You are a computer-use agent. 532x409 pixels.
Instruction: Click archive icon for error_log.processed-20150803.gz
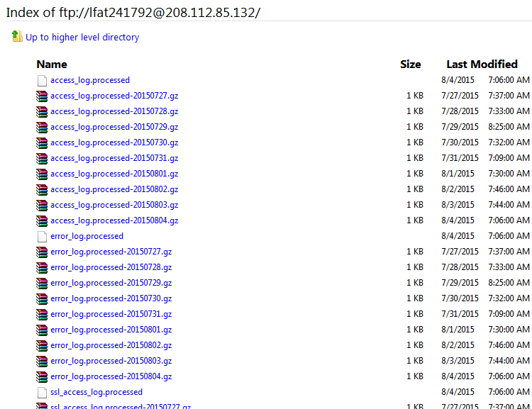[42, 362]
